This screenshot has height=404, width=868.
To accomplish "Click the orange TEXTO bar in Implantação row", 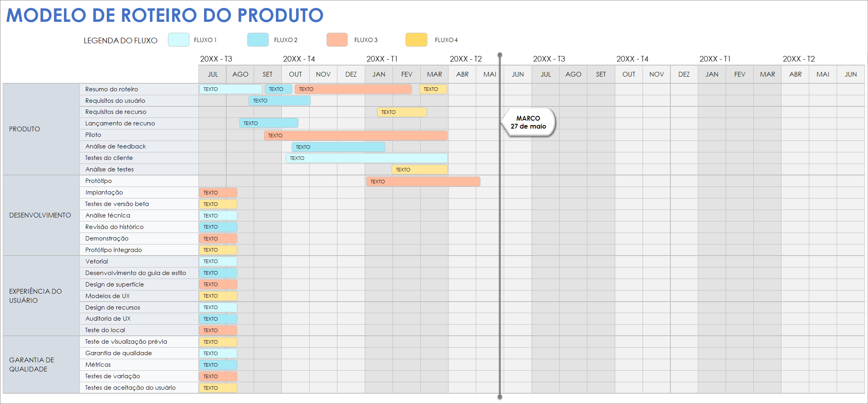I will [218, 192].
